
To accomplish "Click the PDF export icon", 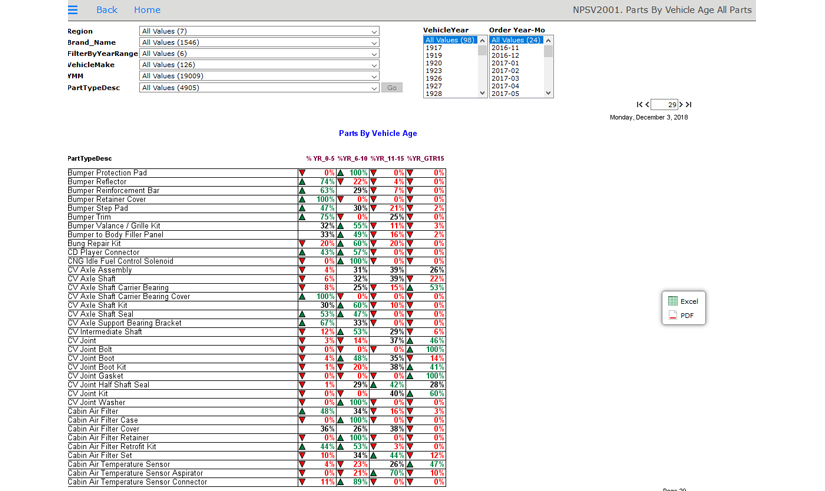I will pos(672,315).
